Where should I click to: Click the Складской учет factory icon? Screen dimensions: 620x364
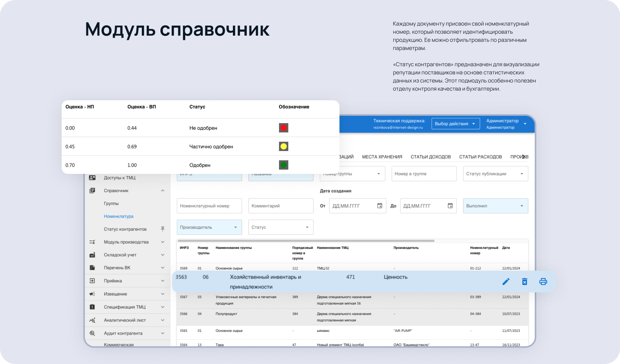[x=92, y=255]
